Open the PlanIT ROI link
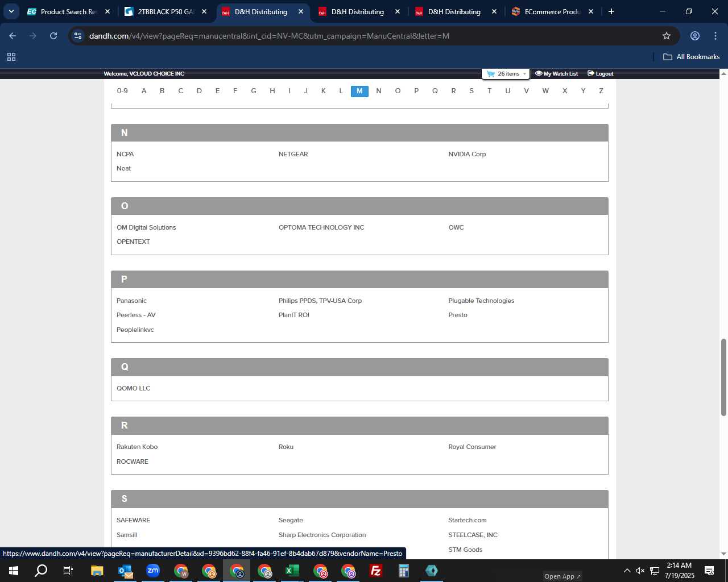 294,315
